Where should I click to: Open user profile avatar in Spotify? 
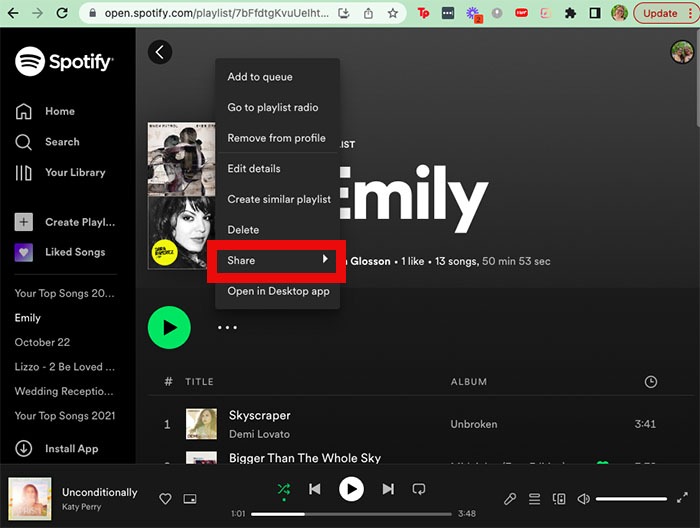click(x=682, y=52)
